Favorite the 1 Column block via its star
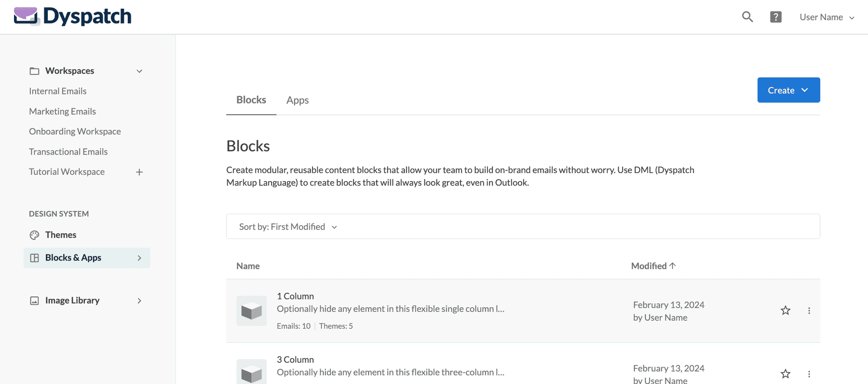 click(785, 311)
